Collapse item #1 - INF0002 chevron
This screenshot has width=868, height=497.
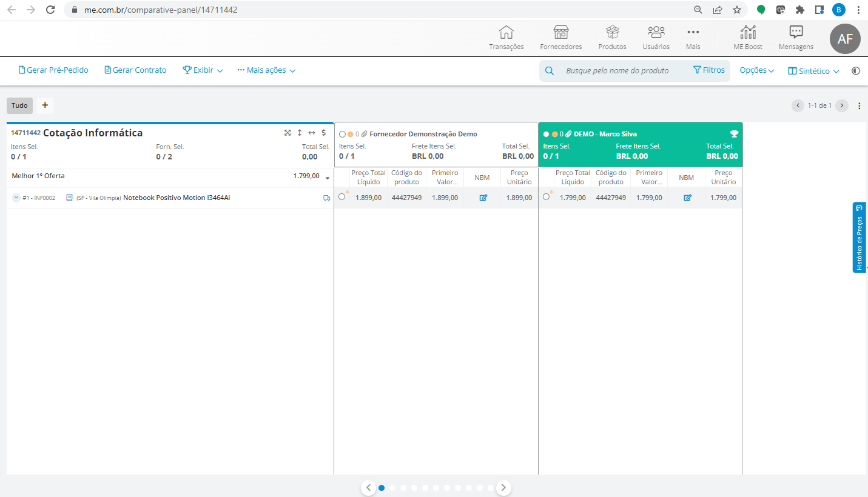(x=16, y=198)
